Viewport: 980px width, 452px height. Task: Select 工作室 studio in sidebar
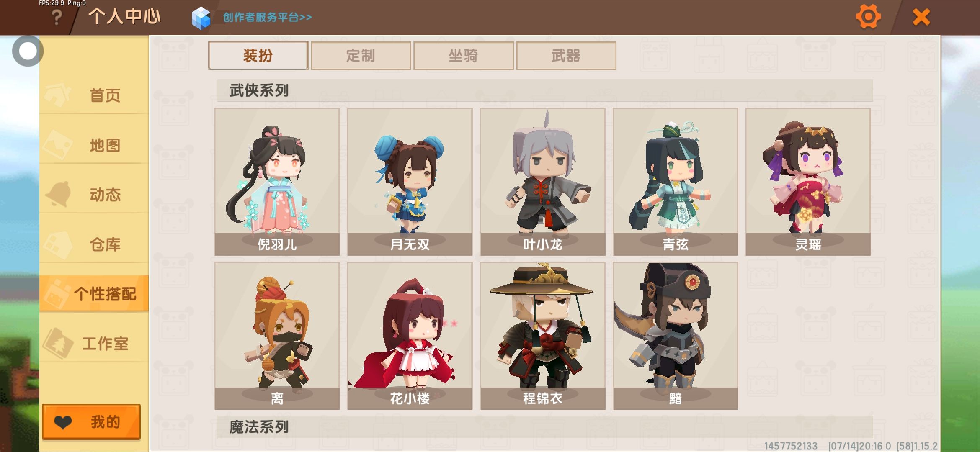click(94, 344)
